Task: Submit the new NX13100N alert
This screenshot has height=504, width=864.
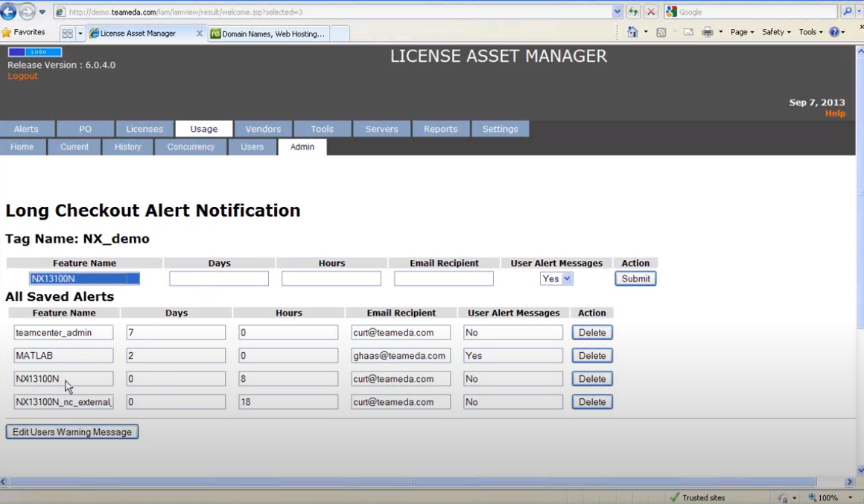Action: [635, 278]
